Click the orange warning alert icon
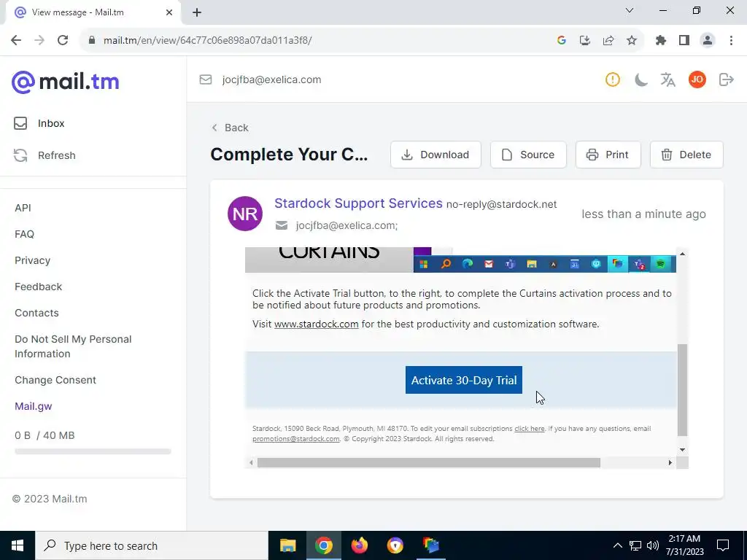 click(x=613, y=79)
